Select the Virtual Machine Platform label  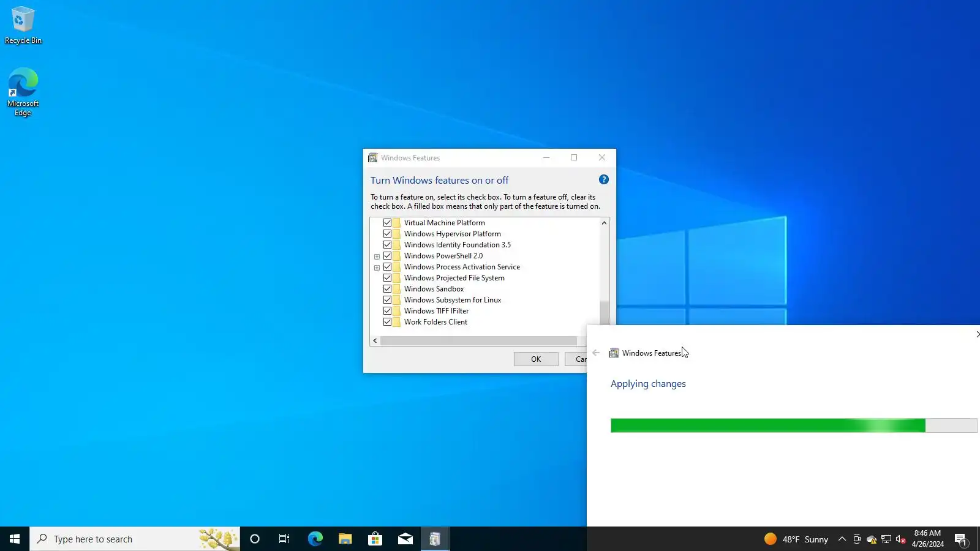coord(444,223)
